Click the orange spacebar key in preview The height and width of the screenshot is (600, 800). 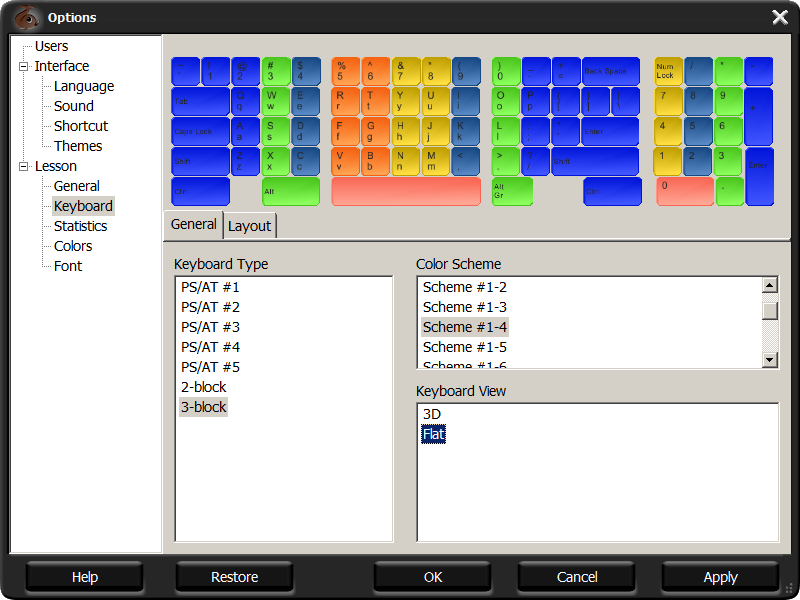pos(406,191)
